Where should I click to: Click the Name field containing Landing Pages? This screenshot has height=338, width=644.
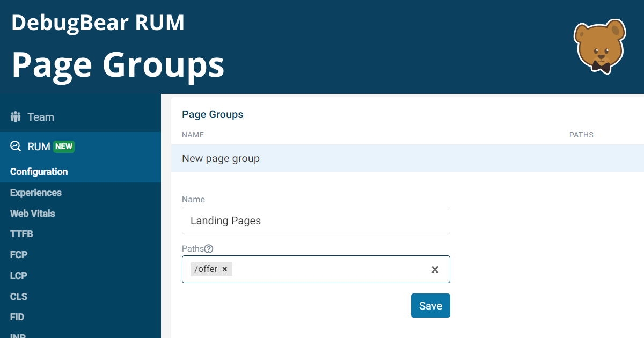(x=316, y=221)
